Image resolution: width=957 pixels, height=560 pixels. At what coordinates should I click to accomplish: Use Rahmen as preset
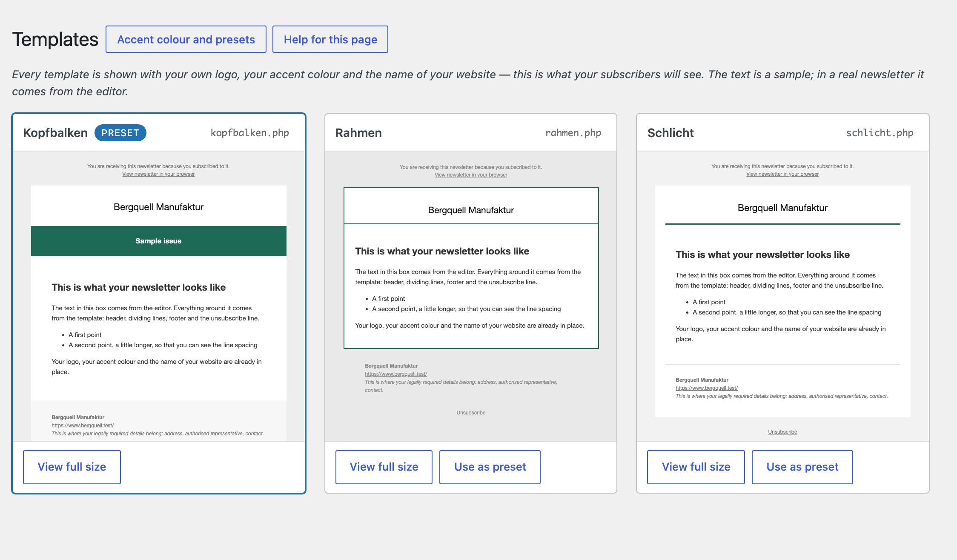coord(490,467)
